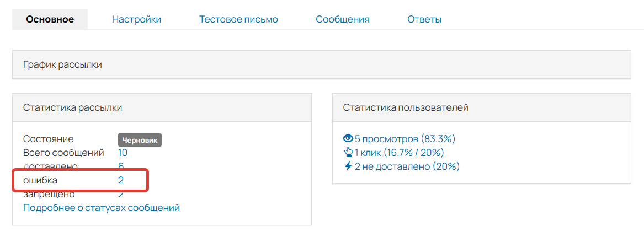
Task: Switch to the Ответы tab
Action: click(x=424, y=19)
